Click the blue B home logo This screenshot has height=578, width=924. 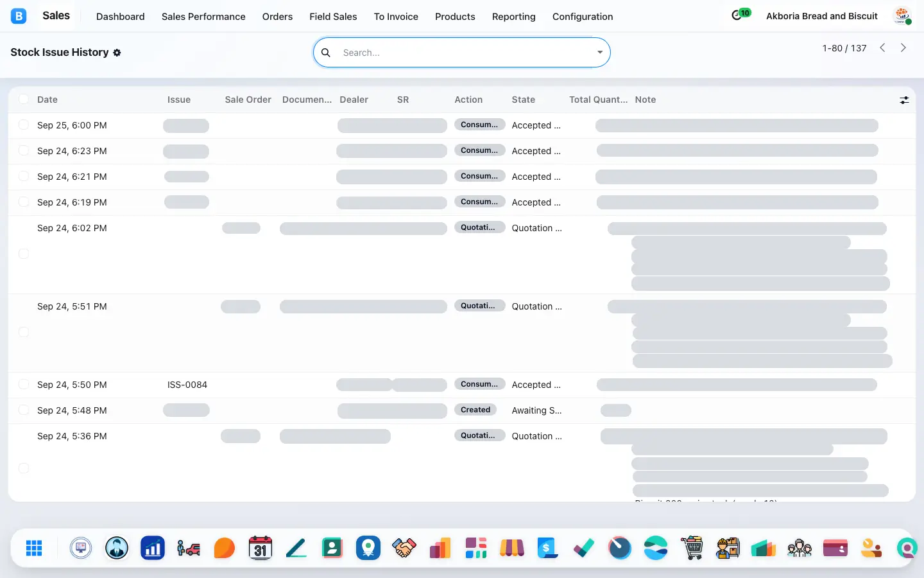[x=19, y=16]
